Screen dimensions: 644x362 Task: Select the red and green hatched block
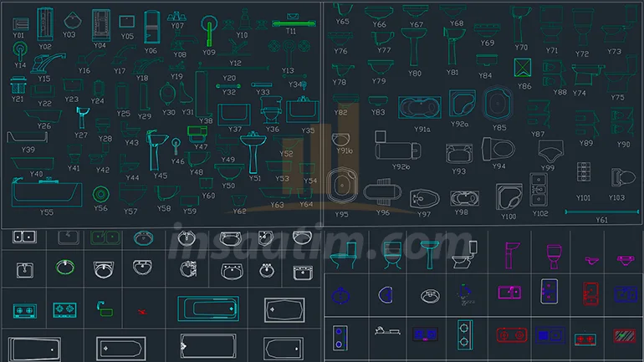(x=624, y=336)
